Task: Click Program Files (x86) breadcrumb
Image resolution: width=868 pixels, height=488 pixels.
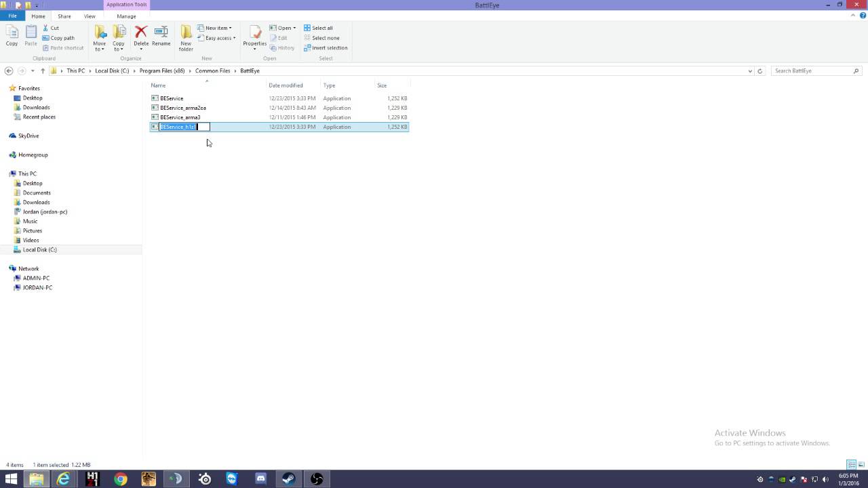Action: point(162,70)
